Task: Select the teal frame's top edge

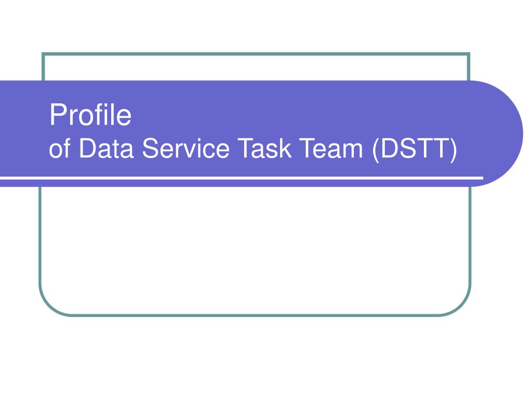Action: [256, 54]
